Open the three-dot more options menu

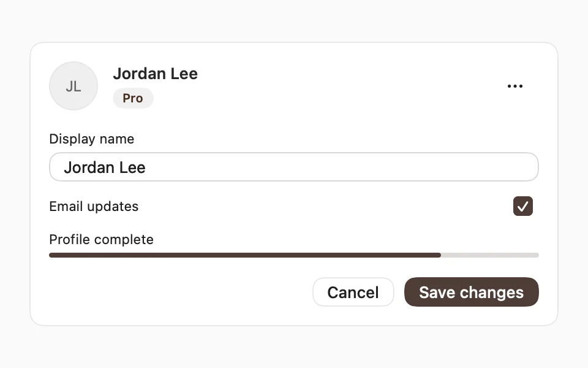(x=515, y=86)
